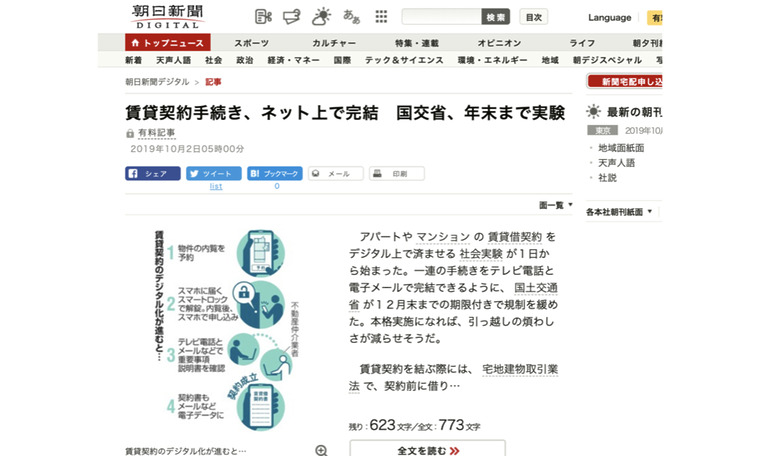Viewport: 760px width, 456px height.
Task: Open the weather icon in header
Action: point(321,17)
